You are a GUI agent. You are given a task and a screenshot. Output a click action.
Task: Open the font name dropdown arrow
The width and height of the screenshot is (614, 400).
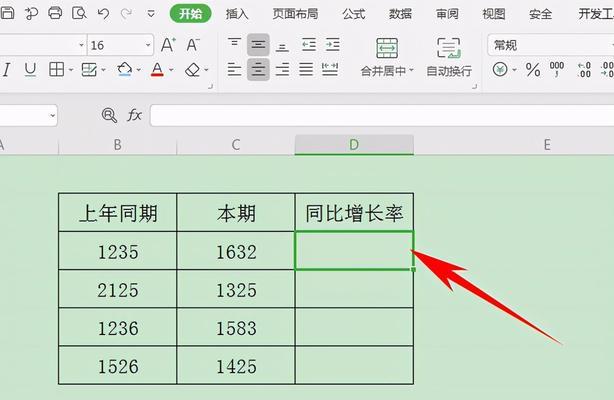click(x=81, y=45)
